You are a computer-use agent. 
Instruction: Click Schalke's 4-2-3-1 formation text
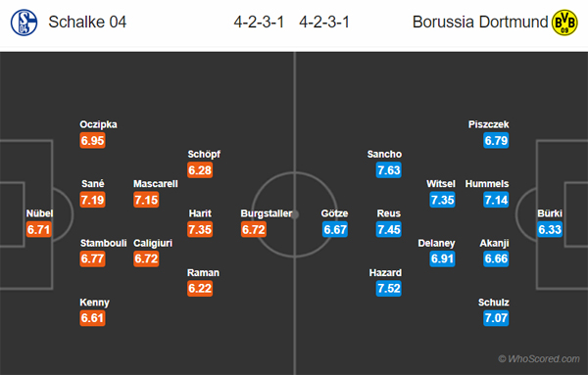pos(259,23)
